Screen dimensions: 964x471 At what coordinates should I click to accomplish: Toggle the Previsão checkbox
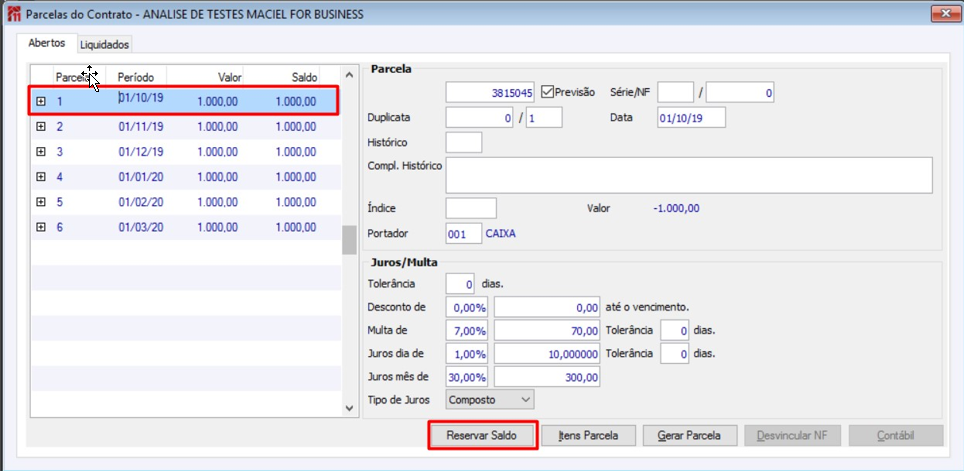(x=547, y=92)
